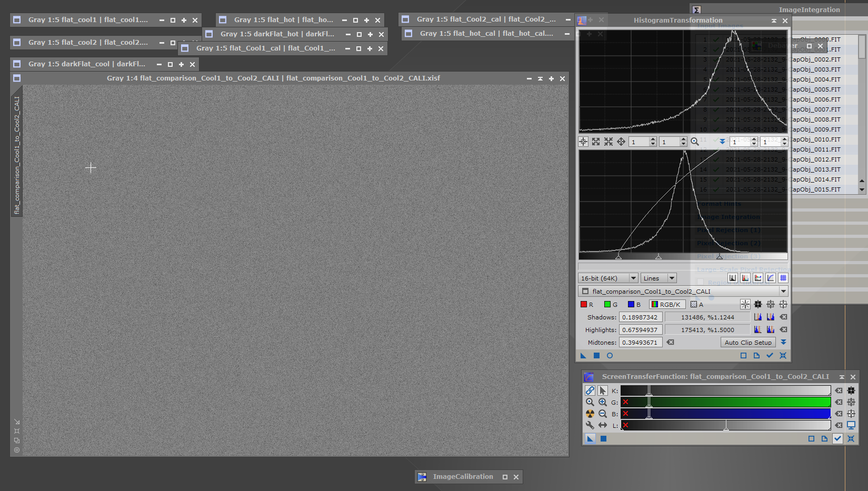The width and height of the screenshot is (868, 491).
Task: Open the 16-bit (64K) resolution dropdown
Action: [608, 278]
